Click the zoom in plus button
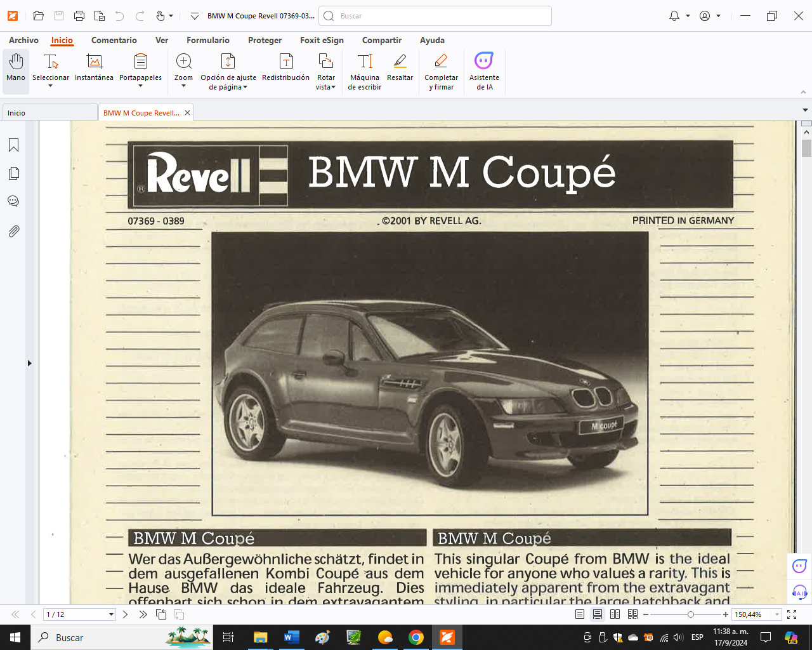This screenshot has width=812, height=650. click(x=726, y=614)
